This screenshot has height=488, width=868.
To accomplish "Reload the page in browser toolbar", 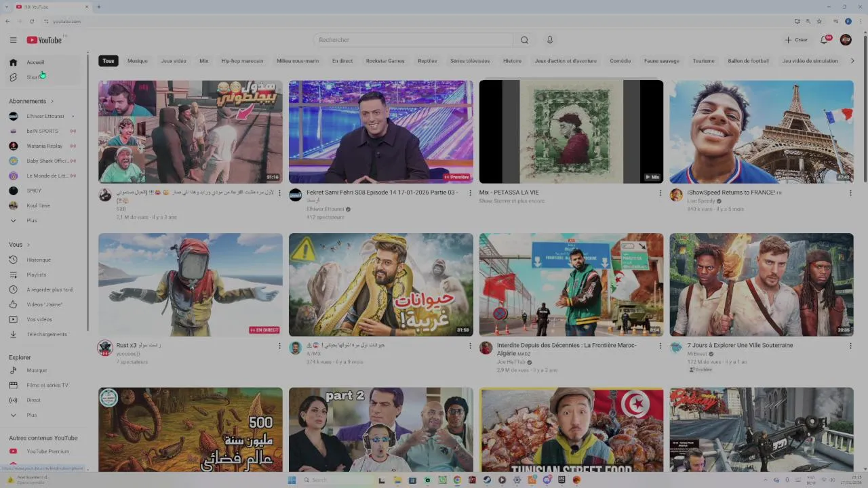I will pyautogui.click(x=31, y=21).
